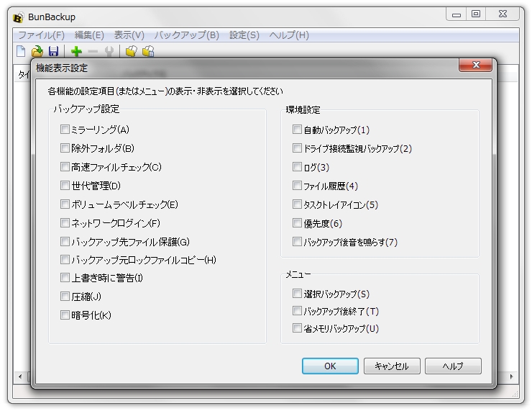The height and width of the screenshot is (411, 532).
Task: Toggle 高速ファイルチェック(C) checkbox
Action: coord(65,166)
